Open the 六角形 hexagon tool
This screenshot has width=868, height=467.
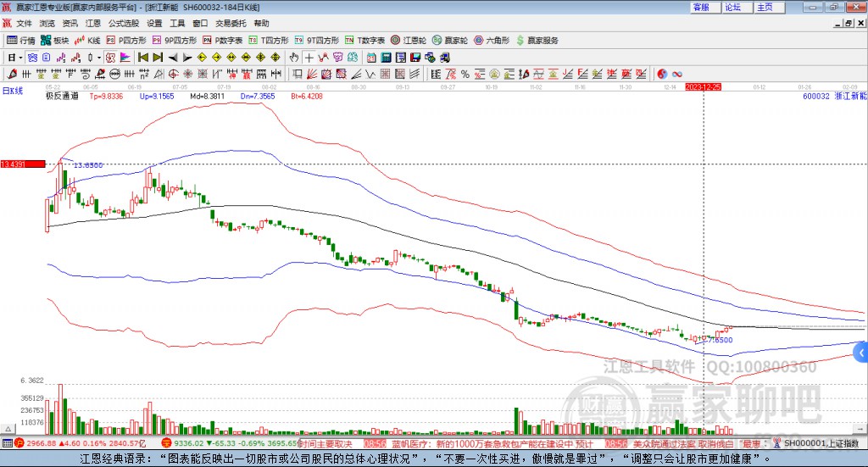click(492, 41)
